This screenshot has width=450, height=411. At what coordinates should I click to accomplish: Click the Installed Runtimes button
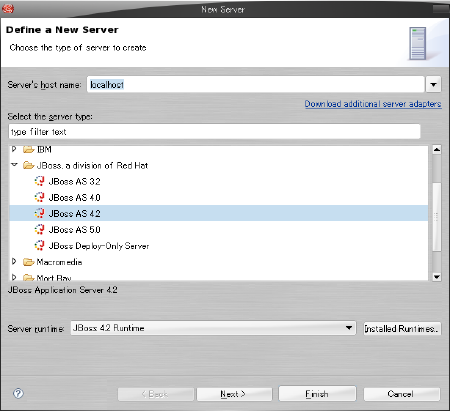(x=402, y=329)
